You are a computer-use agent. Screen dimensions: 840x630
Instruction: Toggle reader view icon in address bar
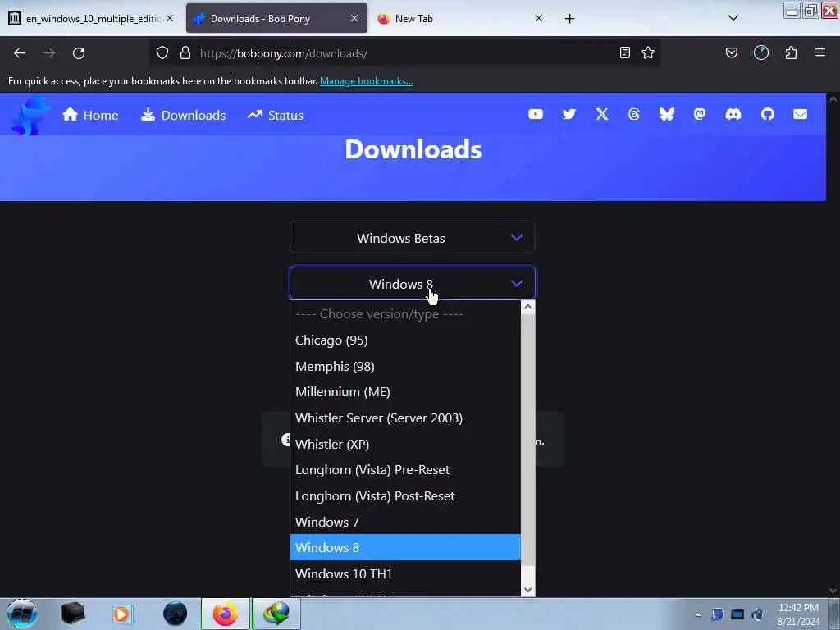[x=624, y=52]
